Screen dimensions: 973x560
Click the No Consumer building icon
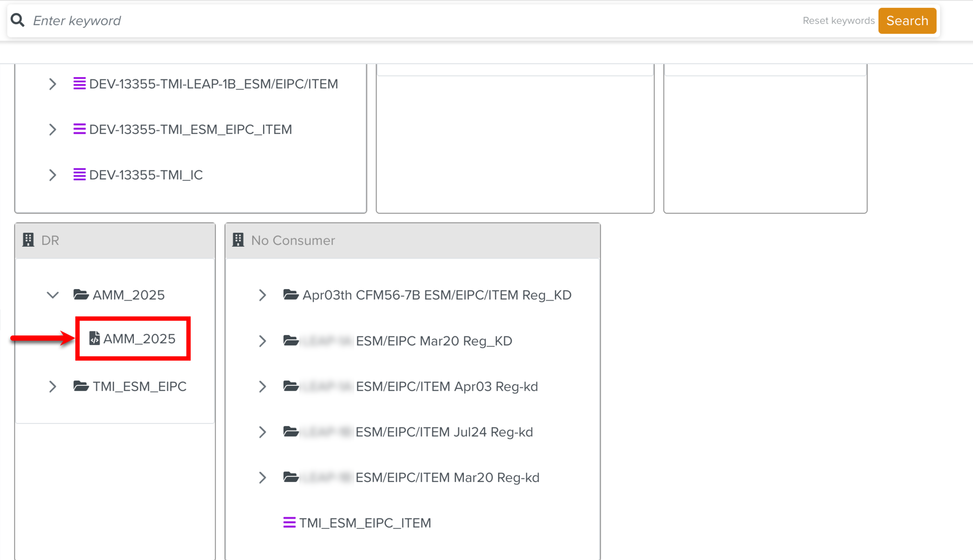238,240
